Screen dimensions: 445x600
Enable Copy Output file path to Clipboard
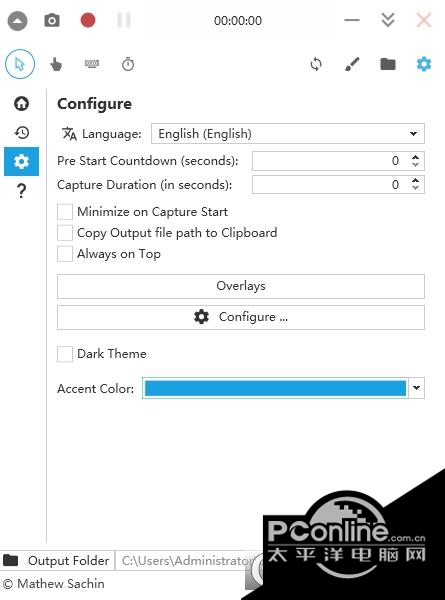click(x=65, y=233)
